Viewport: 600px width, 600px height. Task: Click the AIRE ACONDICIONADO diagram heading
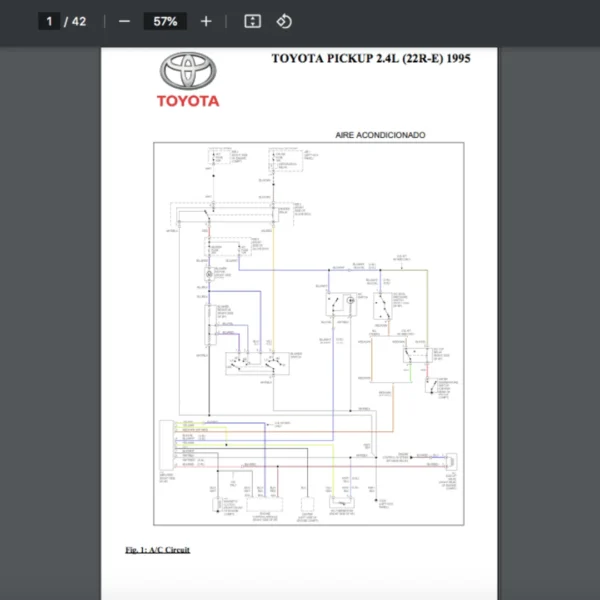click(x=380, y=134)
